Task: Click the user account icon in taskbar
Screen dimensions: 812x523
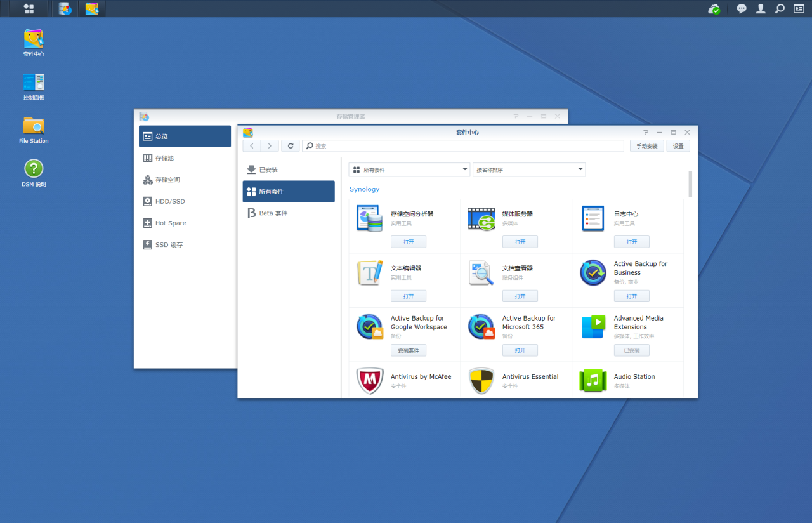Action: click(x=761, y=9)
